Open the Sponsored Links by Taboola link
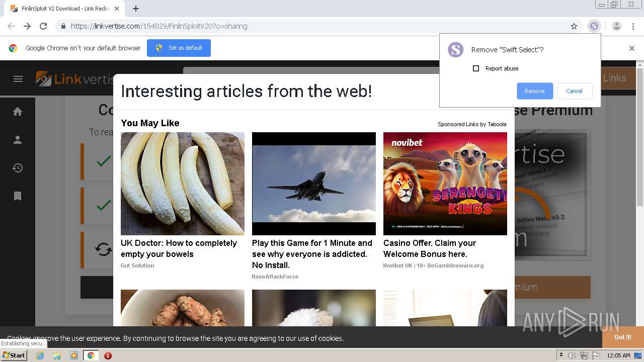The image size is (644, 362). [x=472, y=124]
